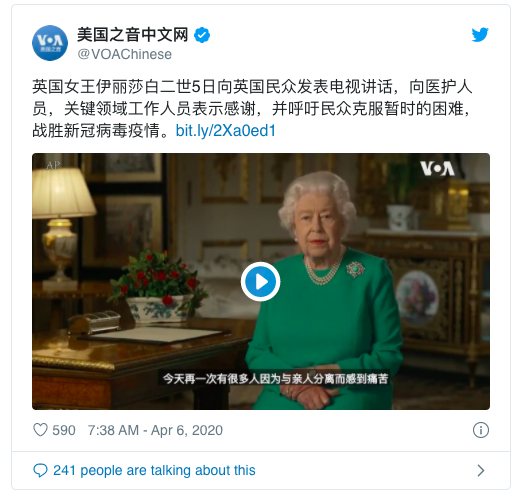
Task: Open the 美国之音中文网 account name
Action: 133,35
